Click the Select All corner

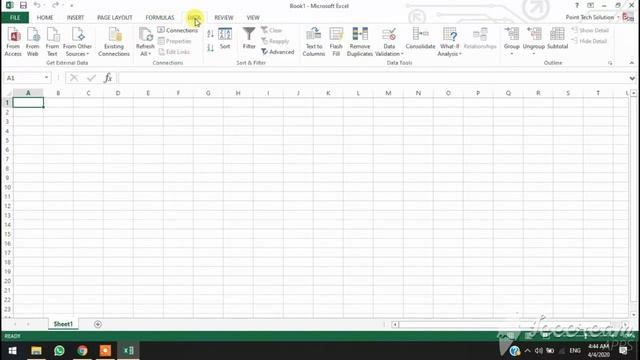pyautogui.click(x=7, y=93)
